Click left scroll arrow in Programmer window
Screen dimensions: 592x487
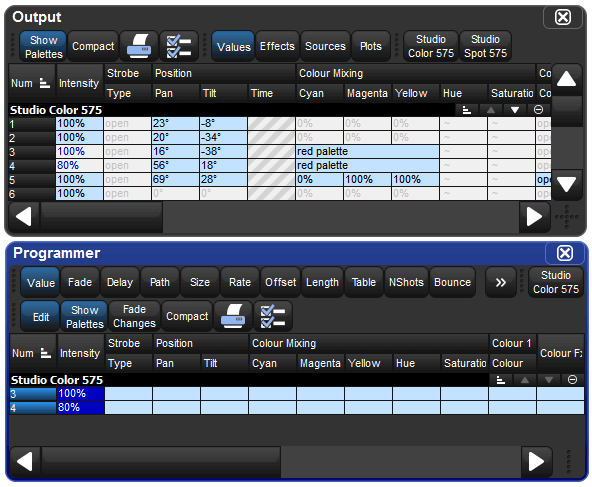pyautogui.click(x=25, y=461)
